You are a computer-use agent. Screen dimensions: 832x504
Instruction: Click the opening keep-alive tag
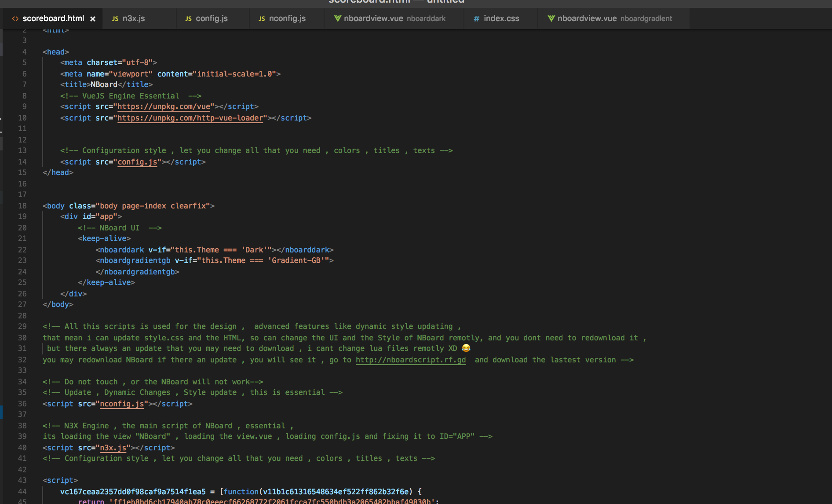(104, 238)
